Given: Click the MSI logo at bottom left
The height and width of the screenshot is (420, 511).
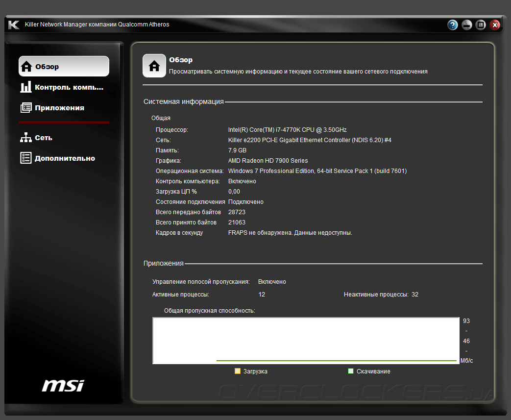Looking at the screenshot, I should coord(63,386).
